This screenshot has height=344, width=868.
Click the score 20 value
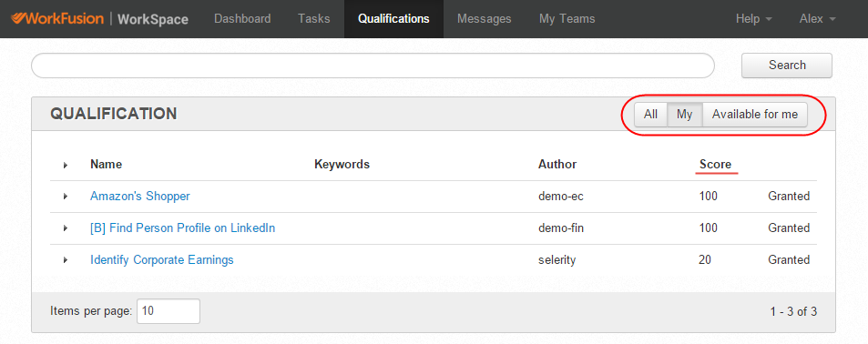click(x=705, y=260)
